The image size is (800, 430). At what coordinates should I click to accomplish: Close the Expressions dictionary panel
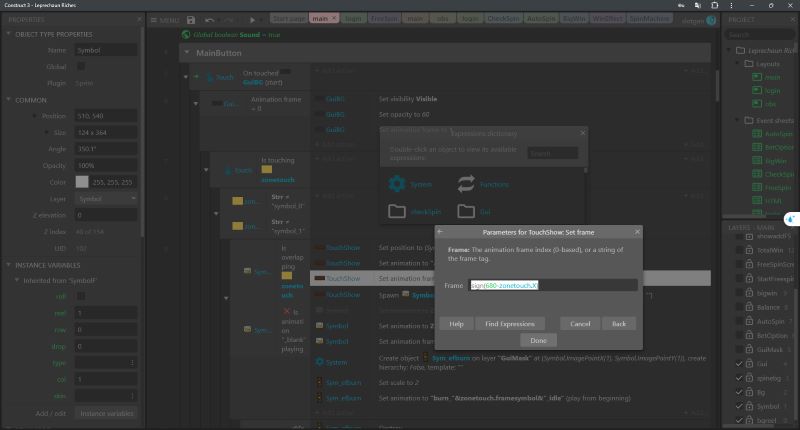coord(583,133)
